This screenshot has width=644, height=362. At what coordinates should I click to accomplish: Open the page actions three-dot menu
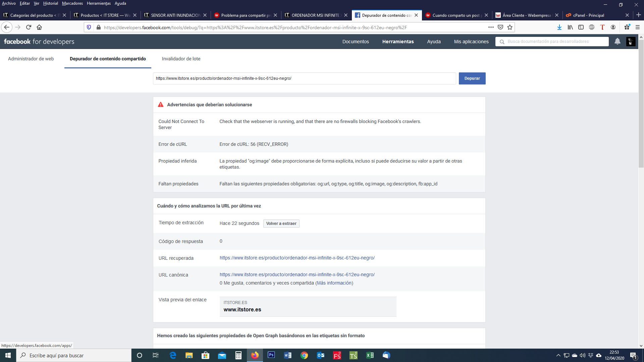[491, 27]
